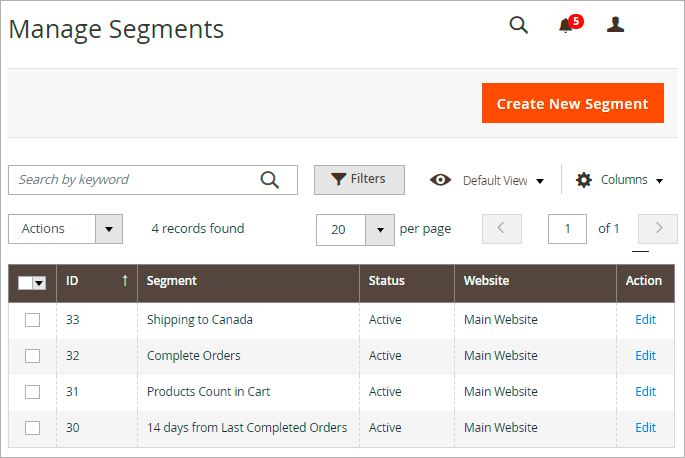The height and width of the screenshot is (458, 685).
Task: Click the eye icon for Default View
Action: (x=440, y=180)
